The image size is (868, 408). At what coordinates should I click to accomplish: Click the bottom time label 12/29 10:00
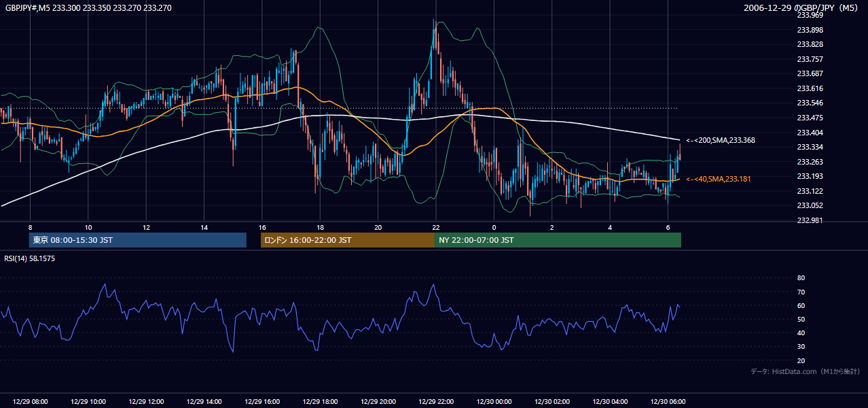[x=88, y=402]
